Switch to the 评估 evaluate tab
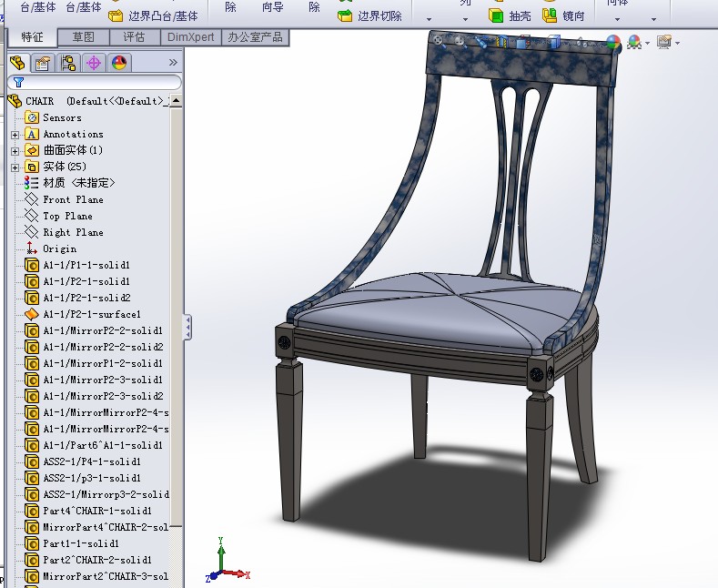This screenshot has width=718, height=588. click(135, 37)
